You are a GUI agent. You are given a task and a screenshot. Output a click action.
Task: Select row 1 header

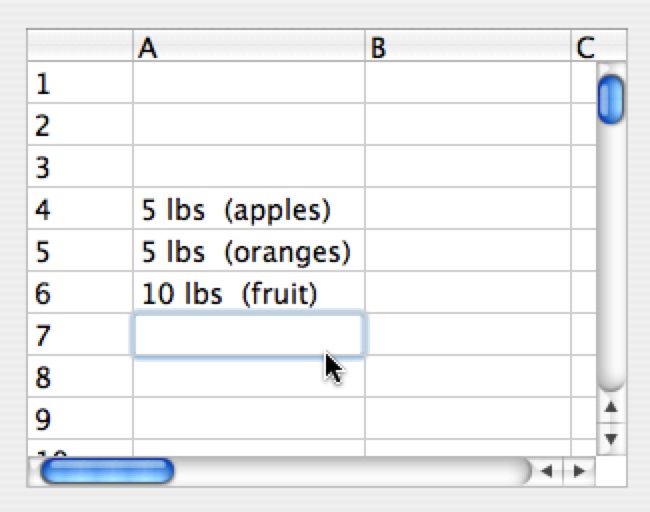(x=80, y=84)
